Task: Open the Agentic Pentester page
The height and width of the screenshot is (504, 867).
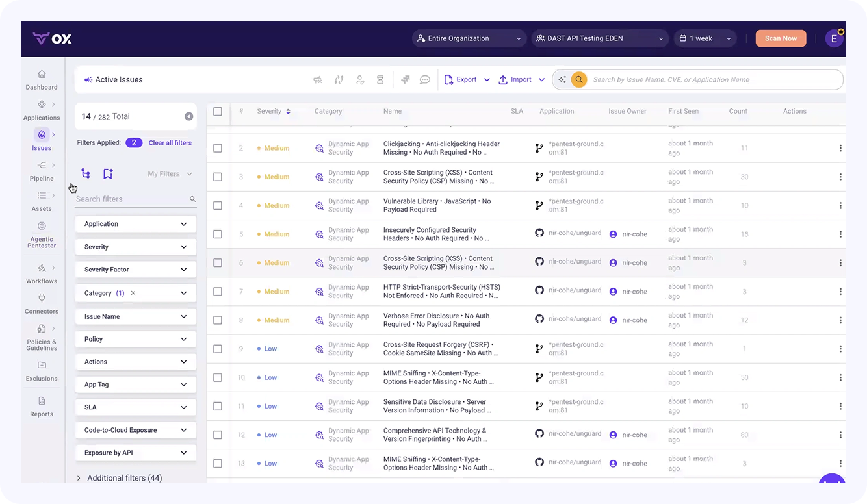Action: pos(42,235)
